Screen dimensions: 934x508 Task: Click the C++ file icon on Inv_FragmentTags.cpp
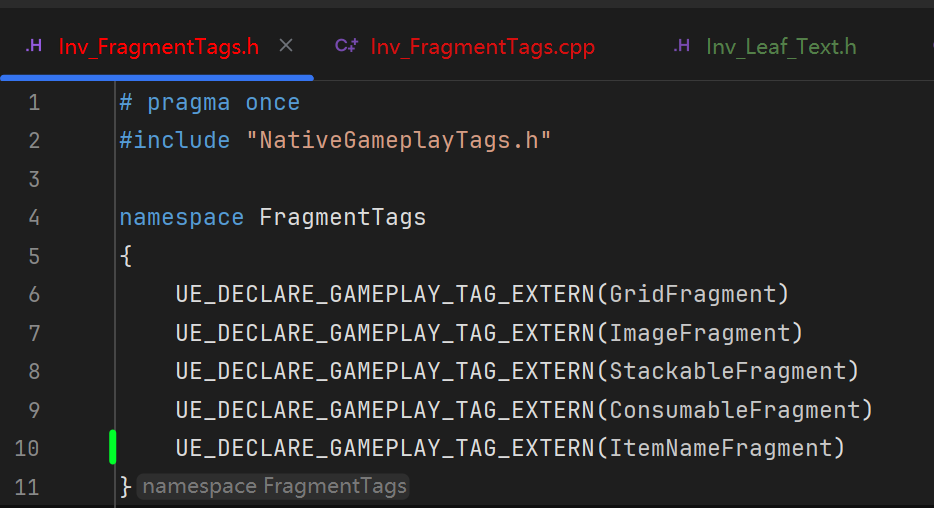(x=346, y=46)
